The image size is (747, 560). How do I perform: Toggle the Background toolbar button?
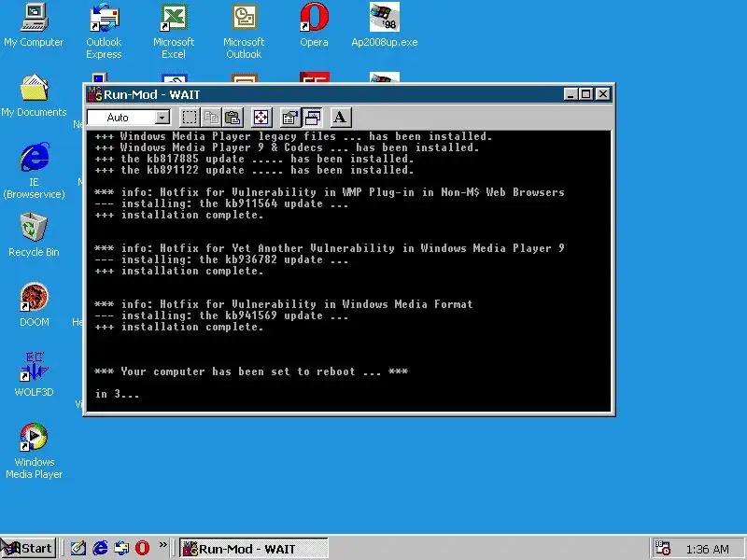pos(312,118)
